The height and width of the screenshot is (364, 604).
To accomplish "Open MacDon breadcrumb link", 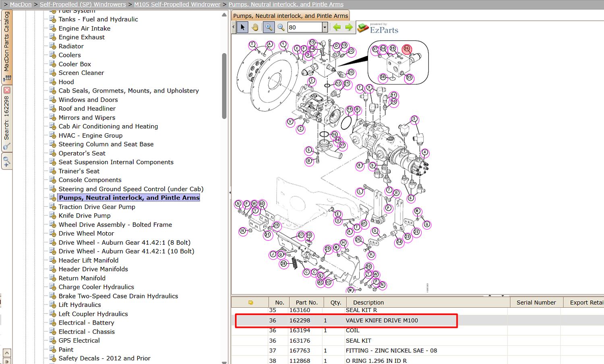I will click(21, 4).
